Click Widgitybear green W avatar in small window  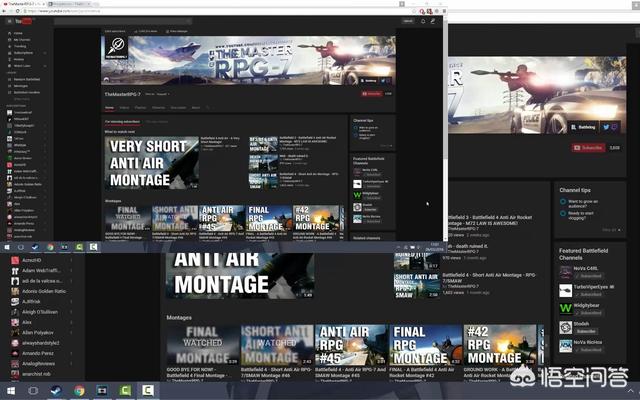click(357, 195)
